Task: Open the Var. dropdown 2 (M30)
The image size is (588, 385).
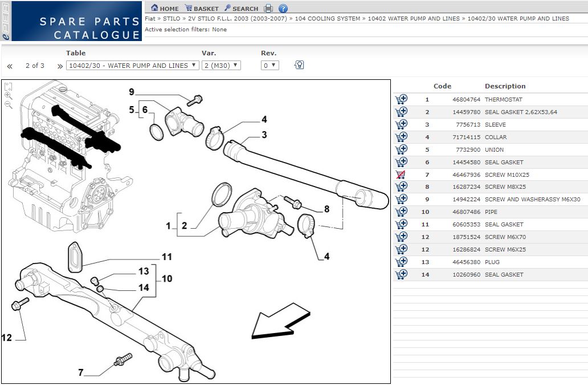Action: (x=221, y=65)
